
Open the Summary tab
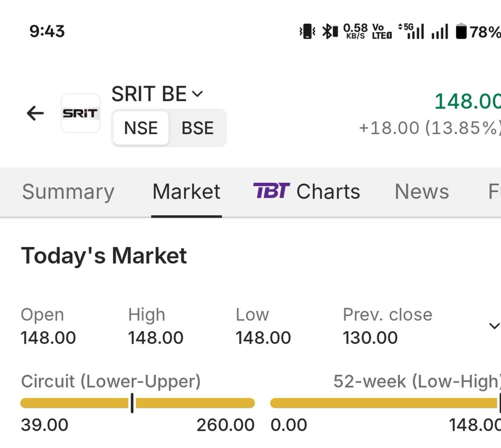click(x=68, y=192)
